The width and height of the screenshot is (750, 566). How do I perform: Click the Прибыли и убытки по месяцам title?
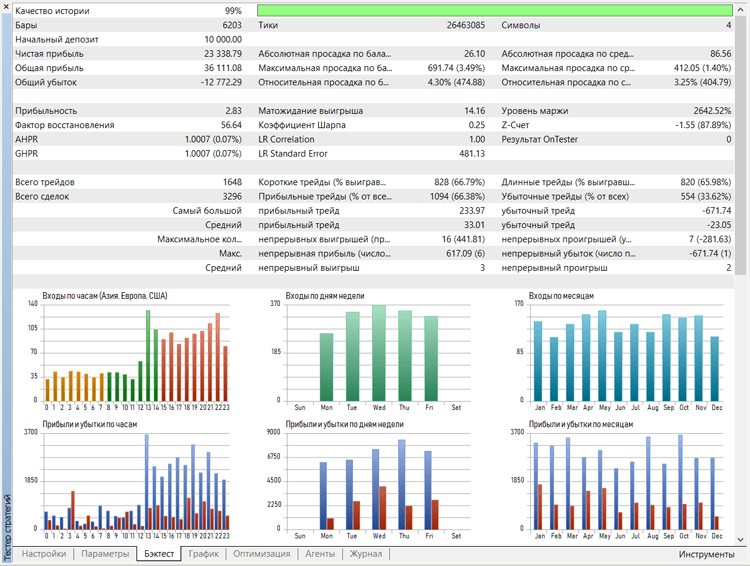(x=581, y=424)
